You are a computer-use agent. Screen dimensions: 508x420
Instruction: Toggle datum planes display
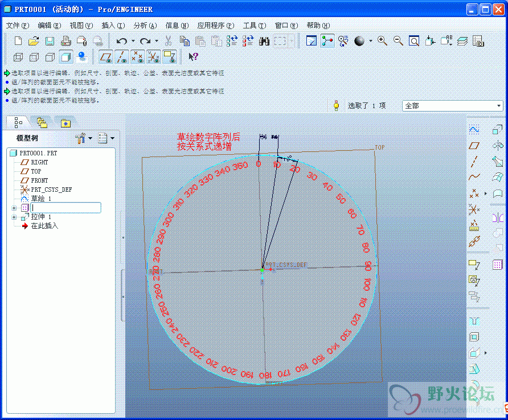click(106, 57)
